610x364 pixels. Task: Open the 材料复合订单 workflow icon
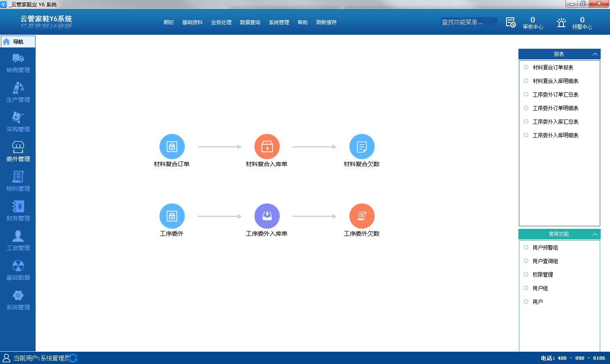[172, 147]
